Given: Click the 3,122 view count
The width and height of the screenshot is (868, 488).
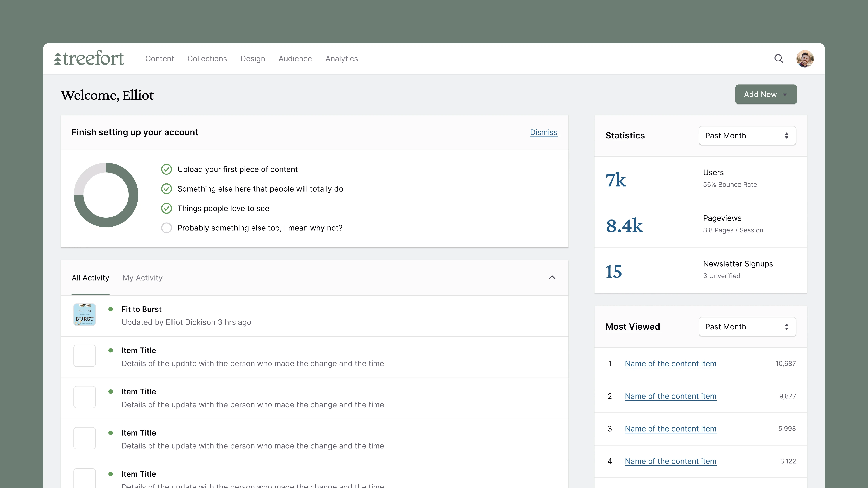Looking at the screenshot, I should [x=788, y=461].
